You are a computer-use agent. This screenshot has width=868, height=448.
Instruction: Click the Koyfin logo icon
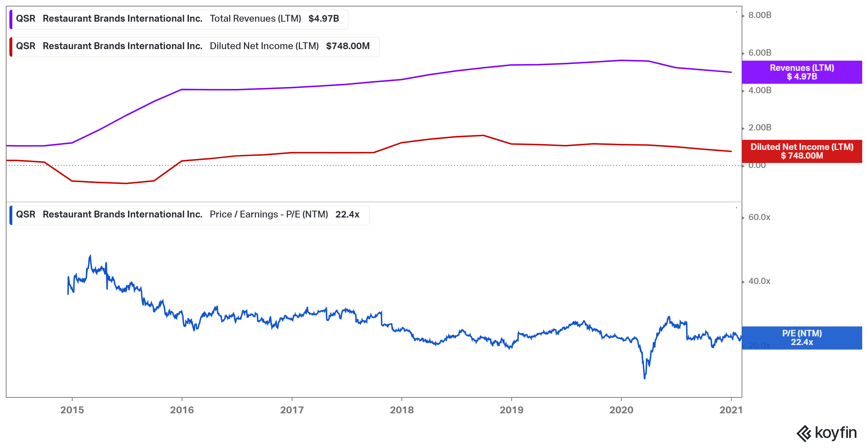804,433
